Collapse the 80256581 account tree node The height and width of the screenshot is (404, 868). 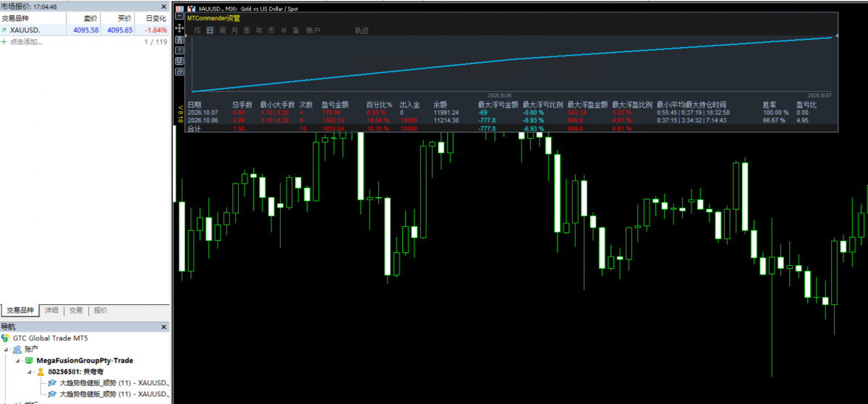tap(31, 371)
